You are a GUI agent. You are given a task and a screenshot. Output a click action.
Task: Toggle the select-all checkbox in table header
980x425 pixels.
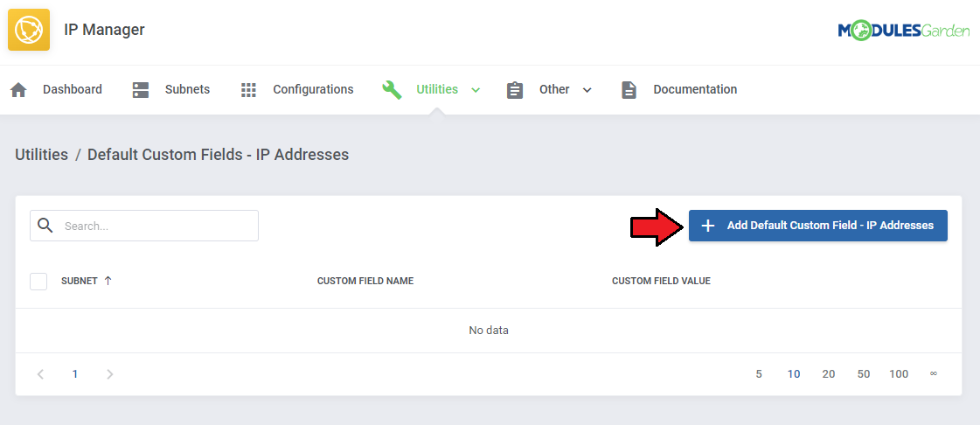pos(38,282)
